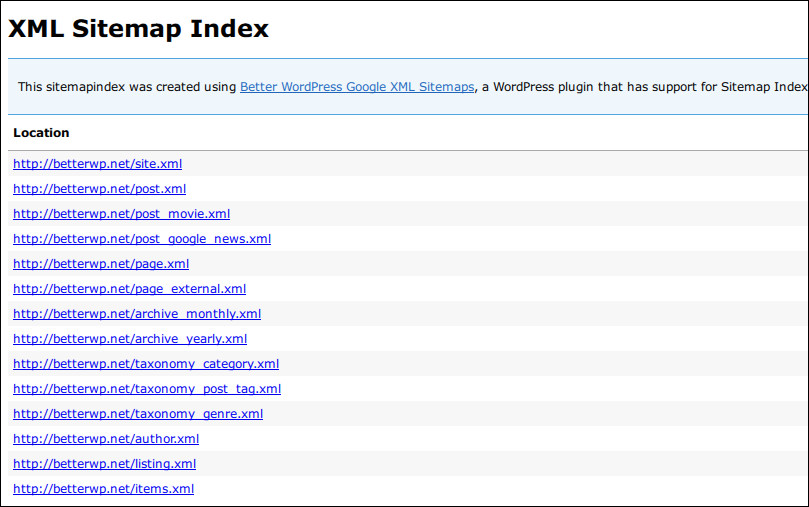Open the Better WordPress Google XML Sitemaps link
The width and height of the screenshot is (809, 507).
coord(357,87)
